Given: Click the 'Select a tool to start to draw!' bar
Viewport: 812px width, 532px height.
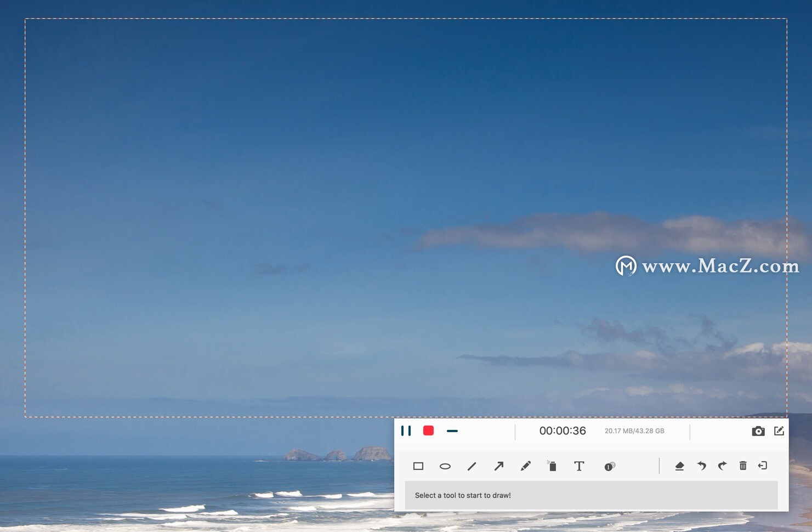Looking at the screenshot, I should (591, 495).
